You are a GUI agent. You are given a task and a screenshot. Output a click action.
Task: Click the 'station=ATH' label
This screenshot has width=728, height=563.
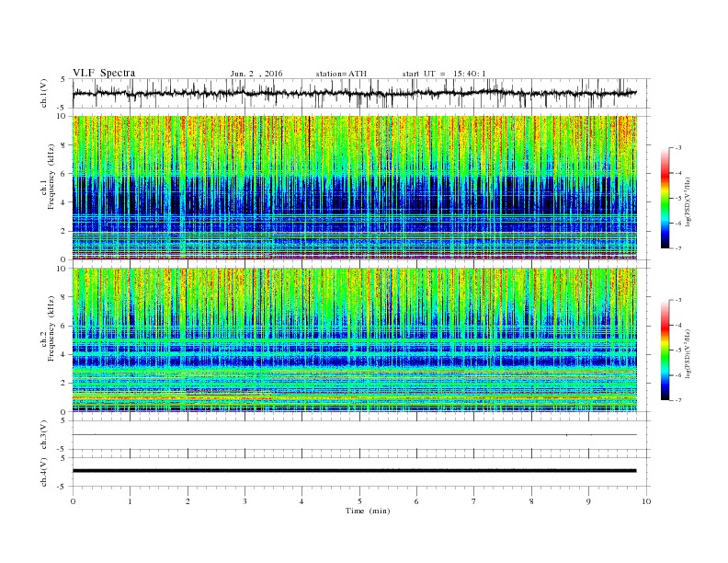341,74
